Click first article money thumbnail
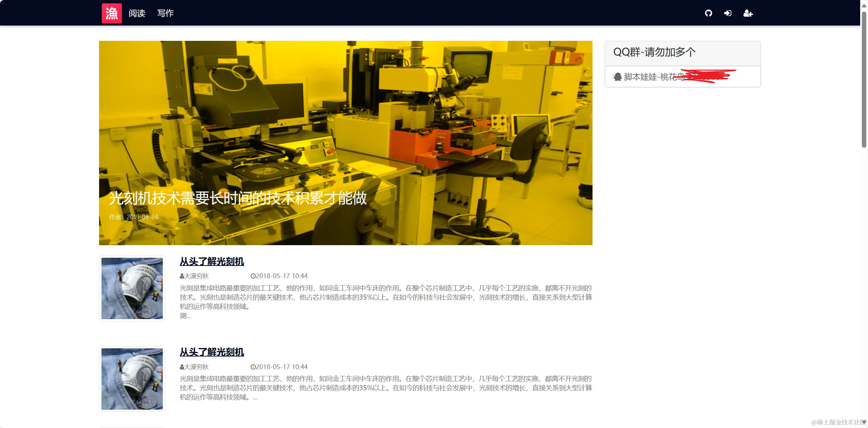 (132, 288)
